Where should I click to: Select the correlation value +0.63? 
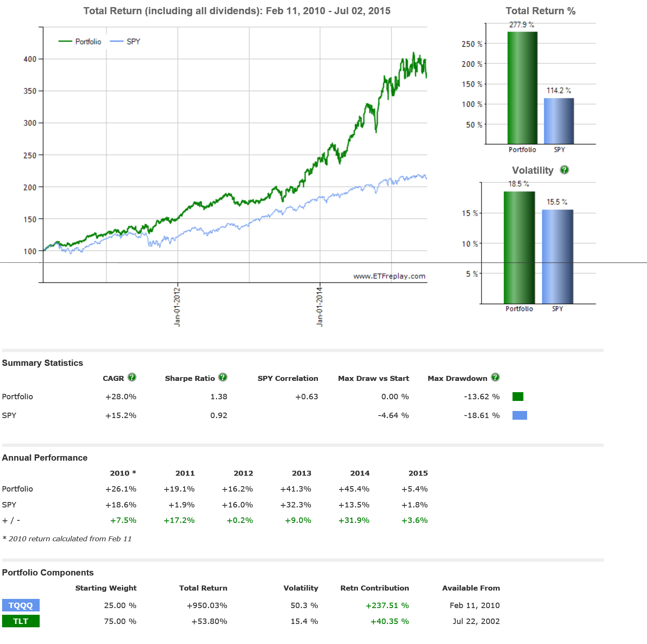point(307,397)
